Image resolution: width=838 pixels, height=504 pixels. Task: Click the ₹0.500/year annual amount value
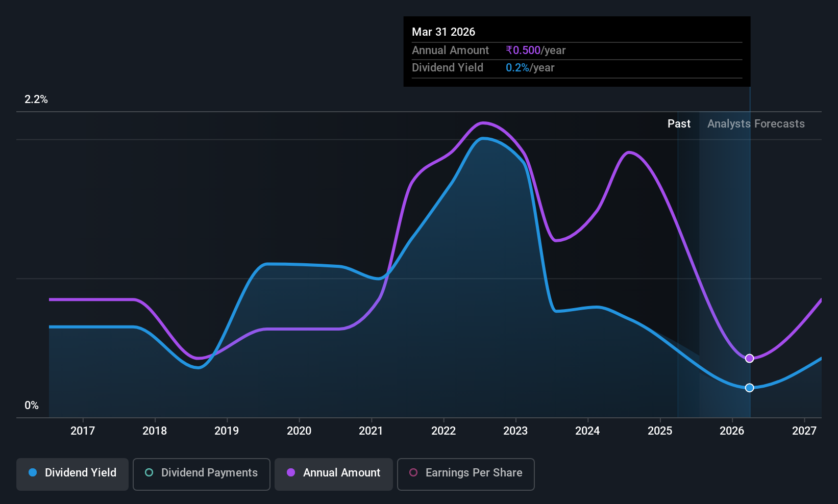[x=535, y=51]
